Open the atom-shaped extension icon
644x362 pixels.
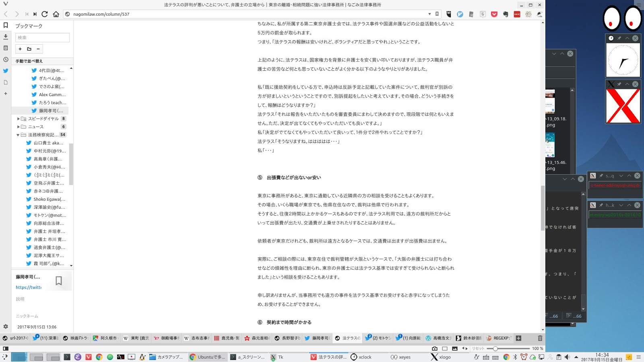[528, 14]
